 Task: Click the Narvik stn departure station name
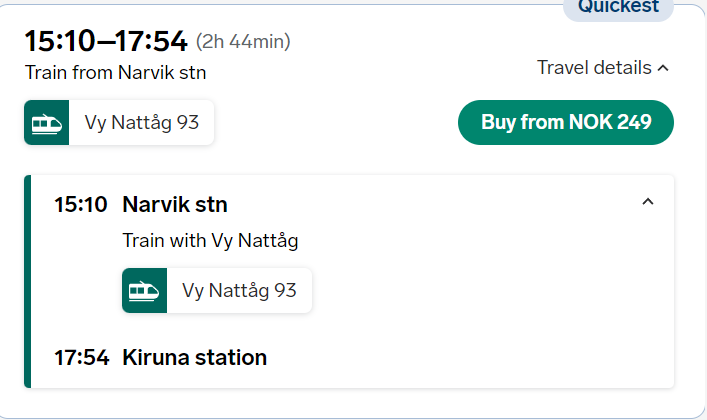tap(175, 204)
